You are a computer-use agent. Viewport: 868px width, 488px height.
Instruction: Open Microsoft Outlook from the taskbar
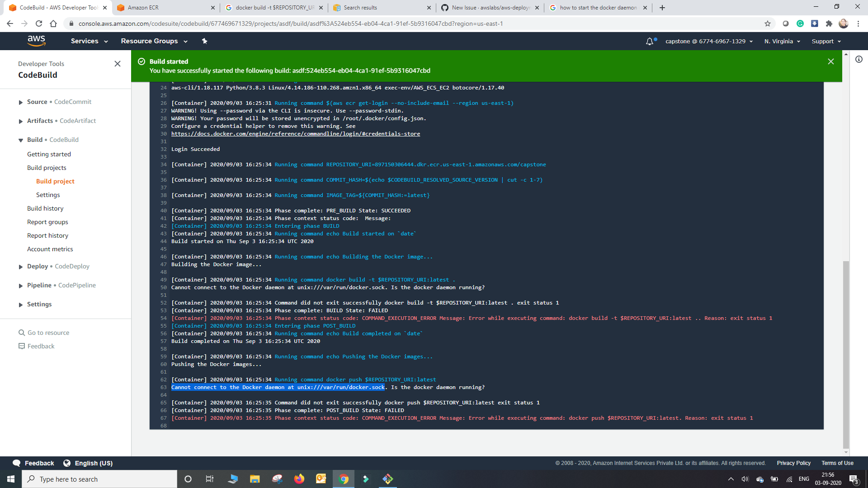[321, 479]
